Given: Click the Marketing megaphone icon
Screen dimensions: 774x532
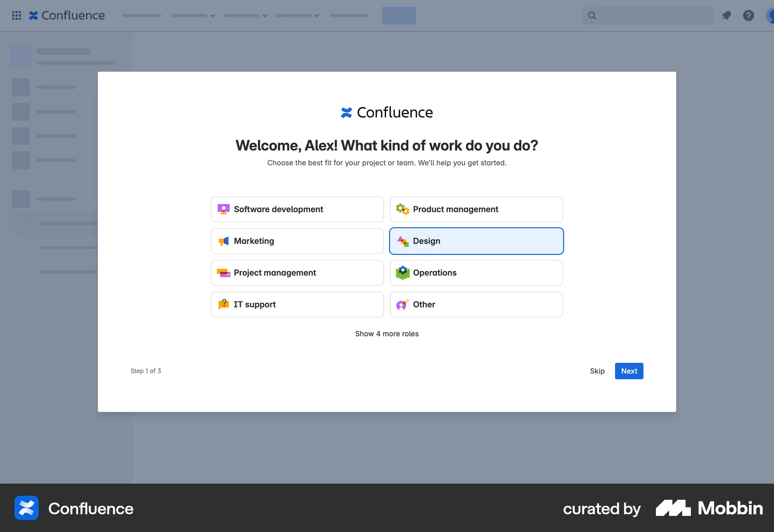Looking at the screenshot, I should click(x=223, y=241).
